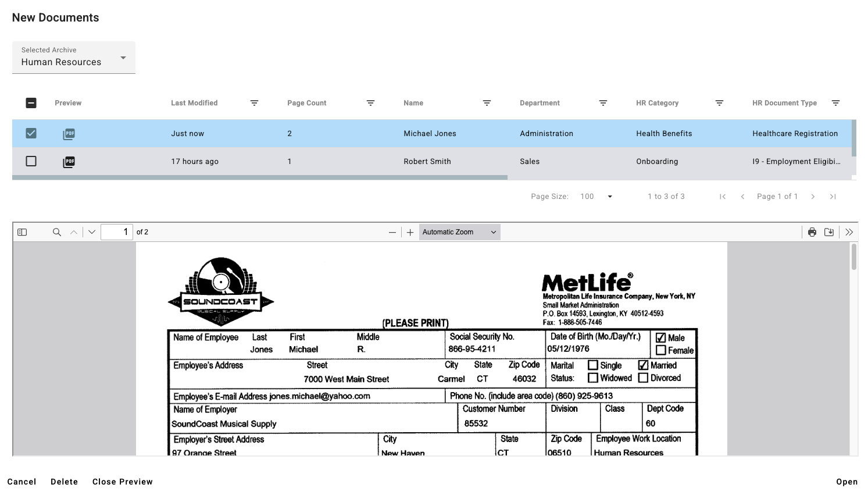Open more PDF viewer tools
868x495 pixels.
coord(849,232)
